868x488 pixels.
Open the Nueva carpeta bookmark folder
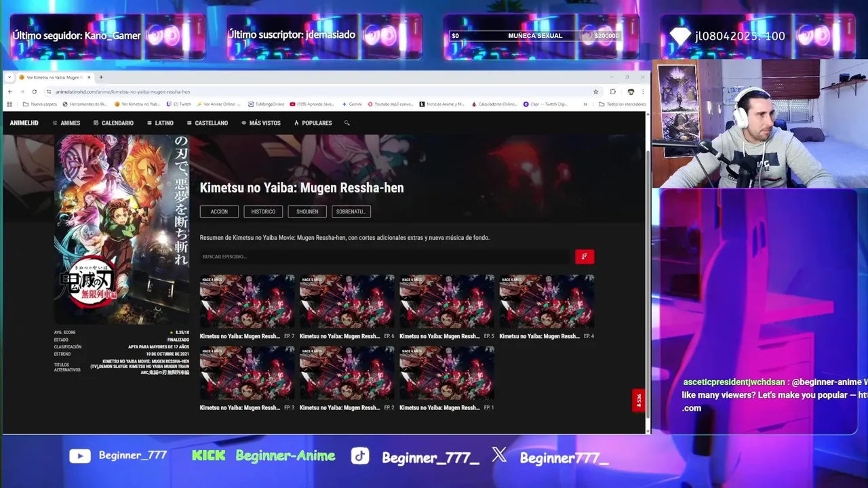[x=40, y=104]
